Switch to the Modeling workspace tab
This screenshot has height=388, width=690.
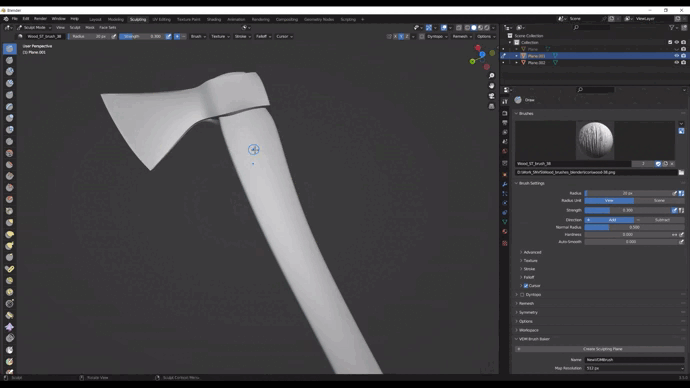(x=116, y=19)
